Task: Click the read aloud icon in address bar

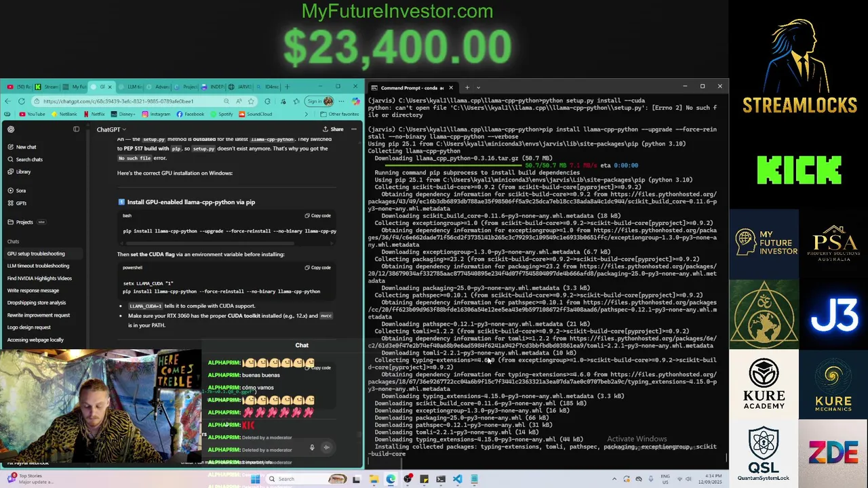Action: [239, 101]
